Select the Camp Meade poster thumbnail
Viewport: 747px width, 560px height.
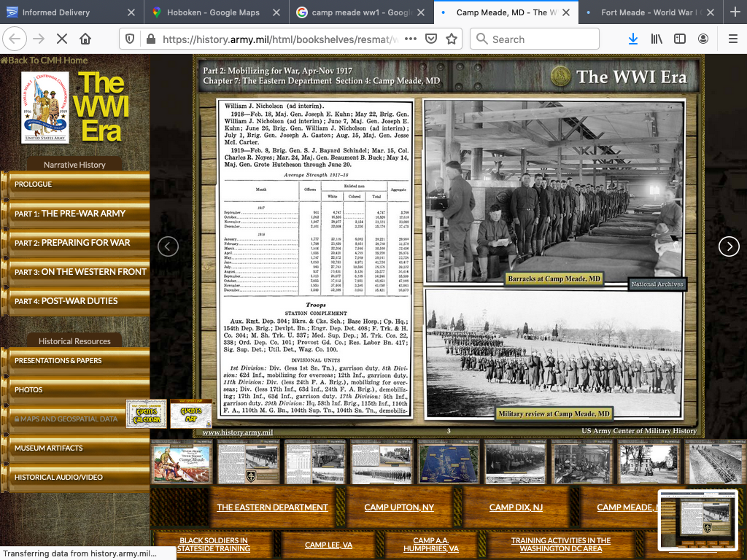pyautogui.click(x=181, y=462)
